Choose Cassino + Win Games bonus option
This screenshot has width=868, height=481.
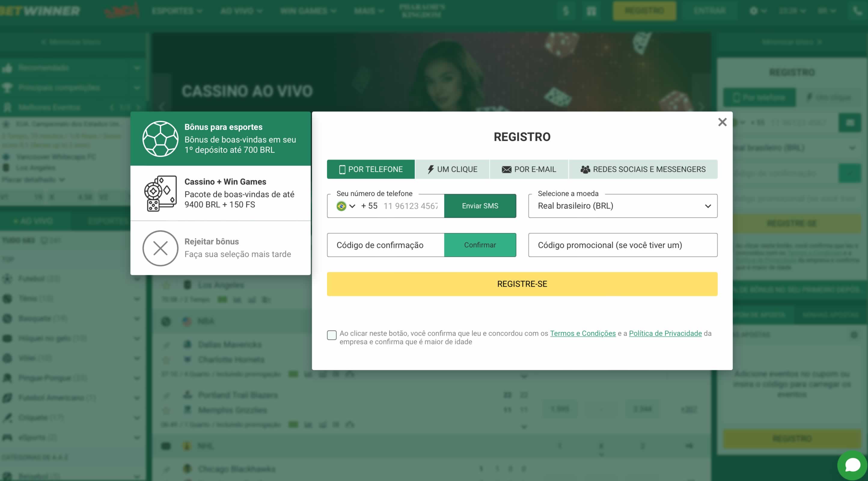click(x=220, y=193)
